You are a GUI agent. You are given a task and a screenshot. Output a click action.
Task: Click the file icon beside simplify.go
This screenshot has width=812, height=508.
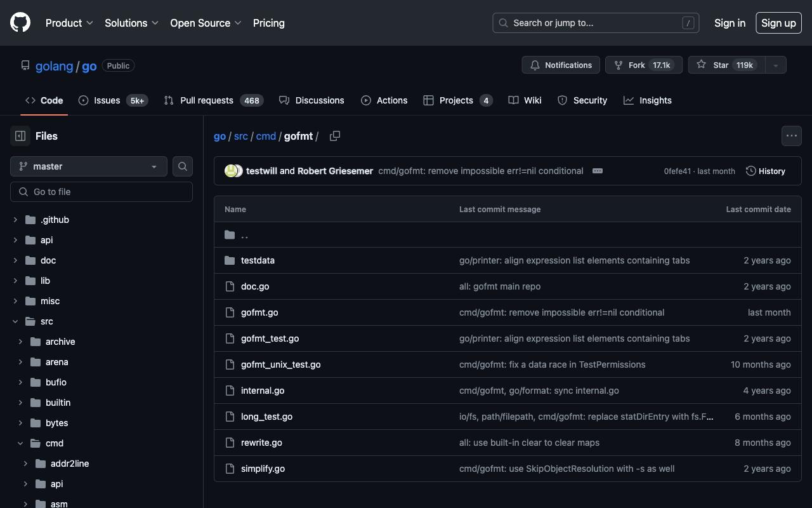click(230, 469)
